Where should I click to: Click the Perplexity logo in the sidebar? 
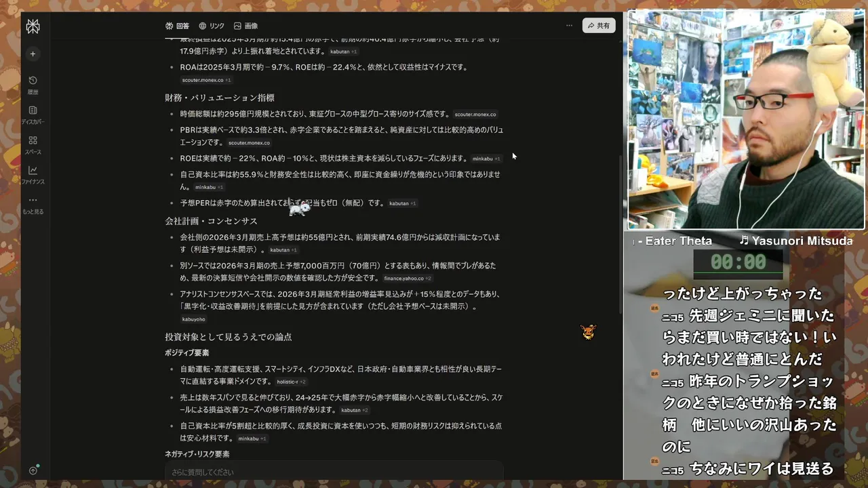pos(33,26)
